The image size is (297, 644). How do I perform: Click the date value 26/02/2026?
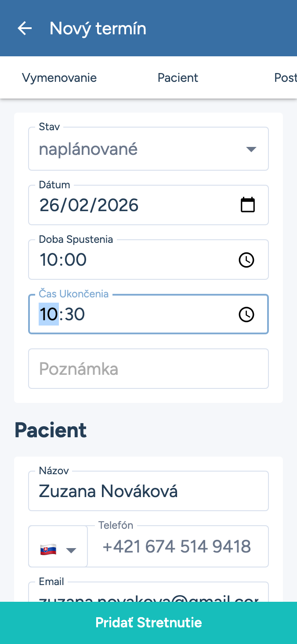pos(89,205)
